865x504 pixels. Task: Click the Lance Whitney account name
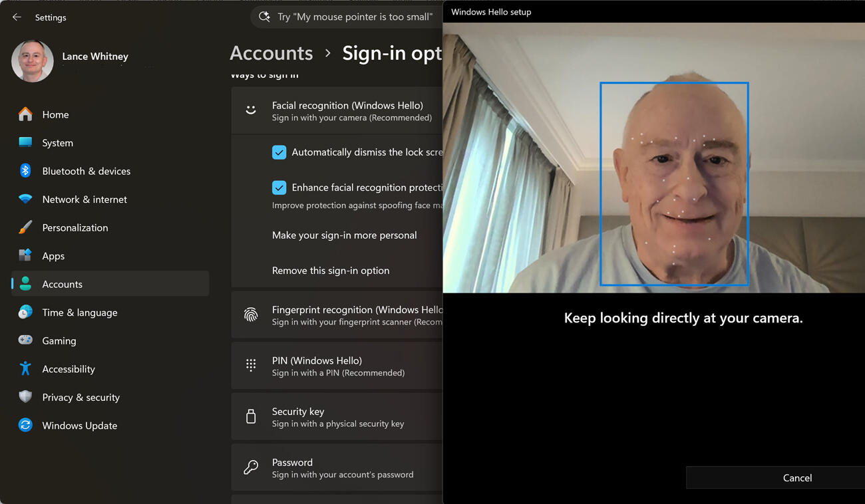click(95, 57)
